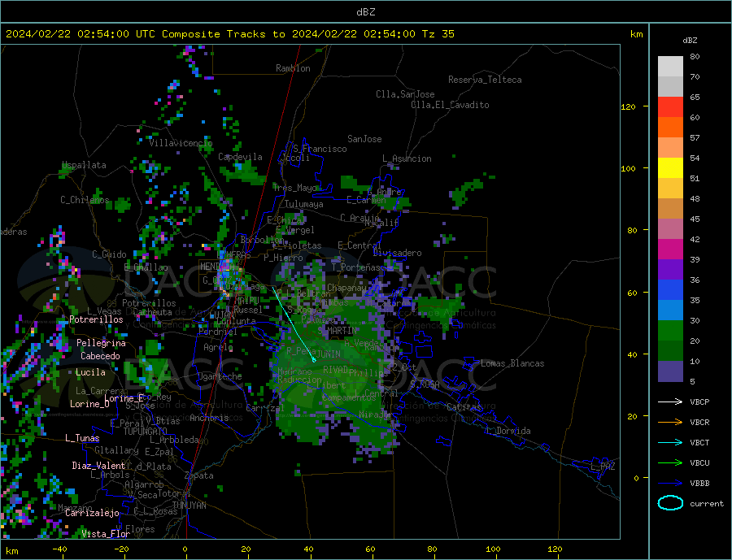
Task: Click the JUNIN label on map
Action: 329,354
